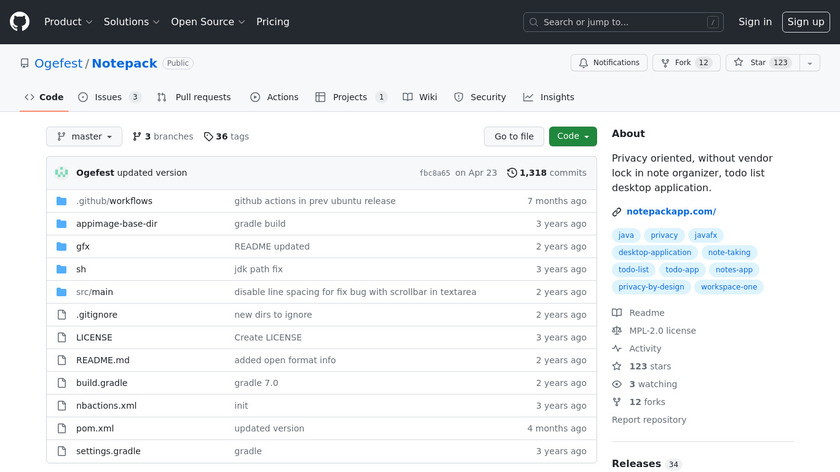Open the master branch selector
This screenshot has height=472, width=840.
[84, 137]
